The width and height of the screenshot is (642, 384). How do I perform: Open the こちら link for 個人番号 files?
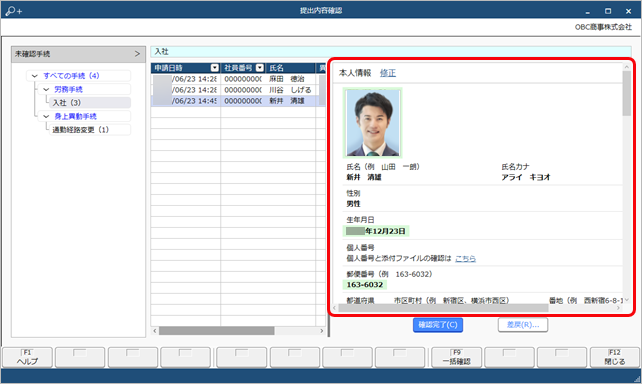pos(466,258)
